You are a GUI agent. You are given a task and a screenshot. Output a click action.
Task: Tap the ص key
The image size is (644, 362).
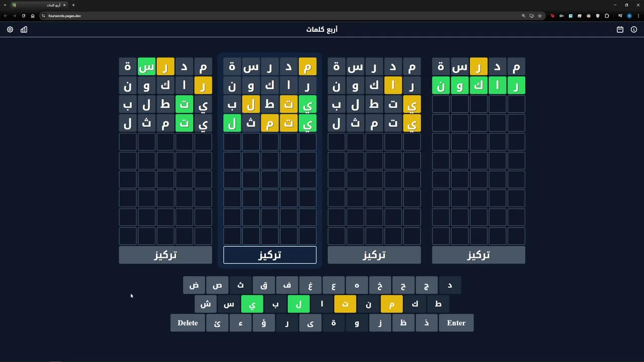pos(217,285)
